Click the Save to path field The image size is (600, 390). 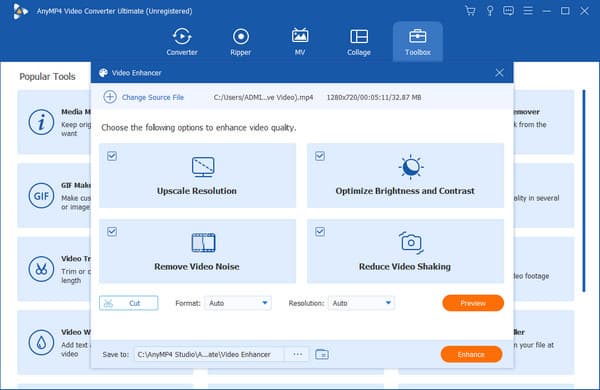coord(209,354)
